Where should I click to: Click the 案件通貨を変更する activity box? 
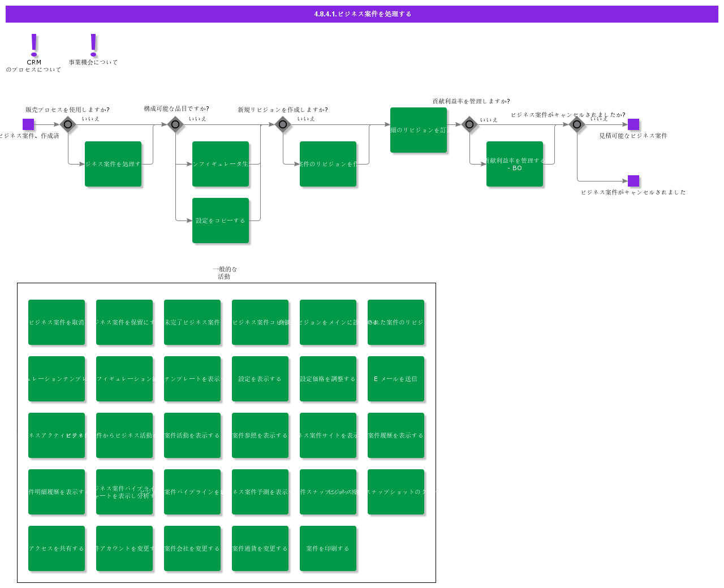(260, 548)
